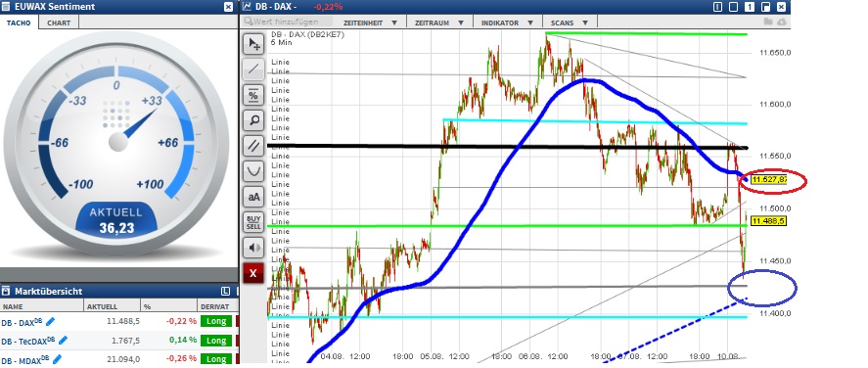Click the -0,22 % value in DB - DAX row
The height and width of the screenshot is (368, 868).
tap(182, 322)
